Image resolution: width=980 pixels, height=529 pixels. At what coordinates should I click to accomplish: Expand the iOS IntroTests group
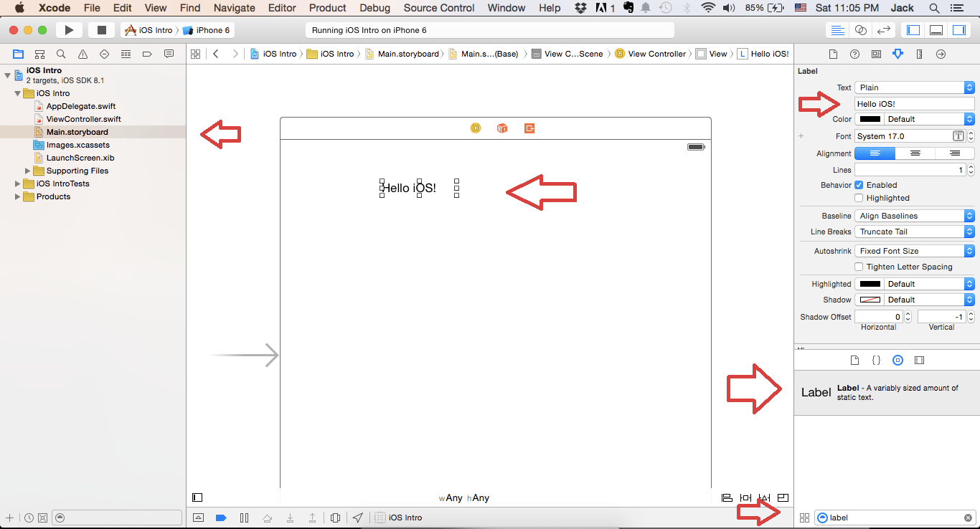(18, 184)
